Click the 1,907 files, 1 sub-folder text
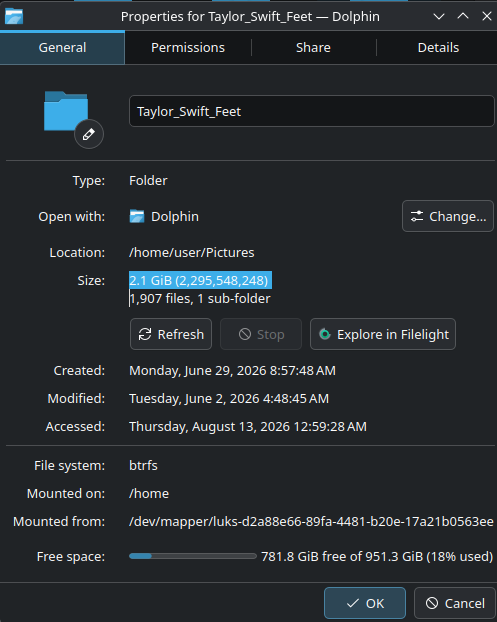 [200, 298]
